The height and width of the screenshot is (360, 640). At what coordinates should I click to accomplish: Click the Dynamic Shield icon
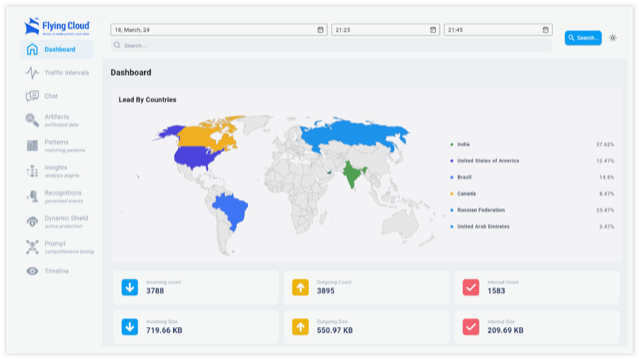pyautogui.click(x=32, y=222)
